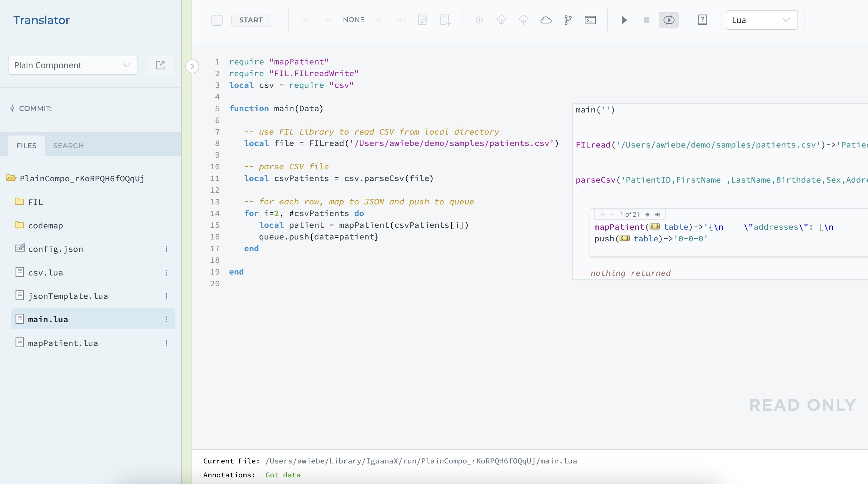Open the terminal console icon
This screenshot has width=868, height=484.
[x=590, y=20]
